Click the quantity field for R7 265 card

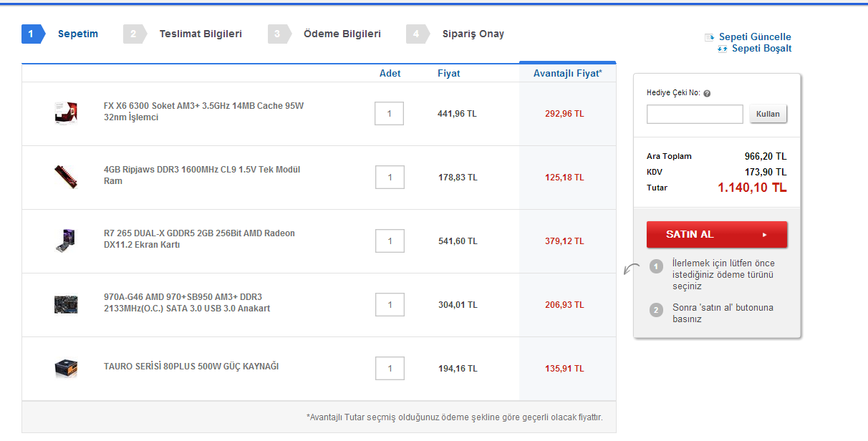[390, 241]
